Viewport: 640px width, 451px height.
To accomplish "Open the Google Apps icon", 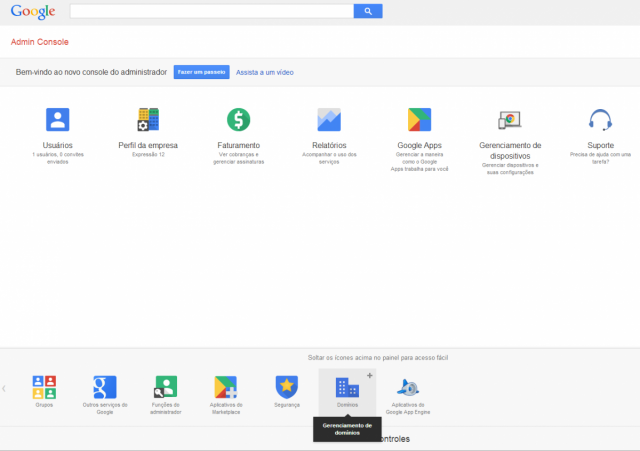I will (420, 120).
